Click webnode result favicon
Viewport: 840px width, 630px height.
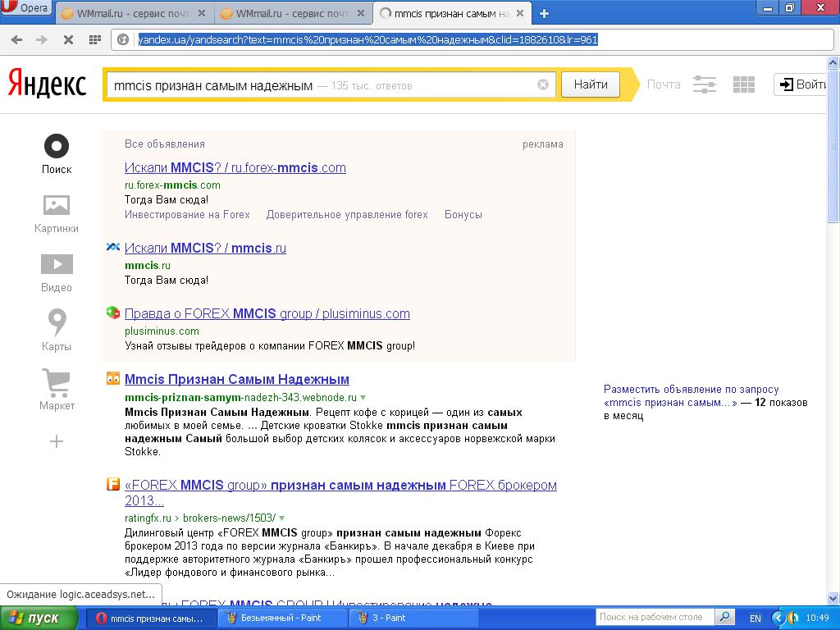pyautogui.click(x=113, y=378)
